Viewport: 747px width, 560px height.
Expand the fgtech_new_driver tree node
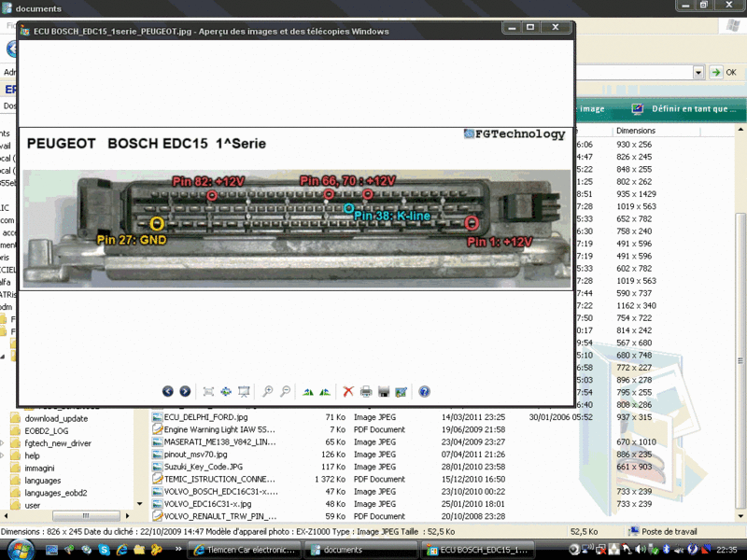[3, 443]
